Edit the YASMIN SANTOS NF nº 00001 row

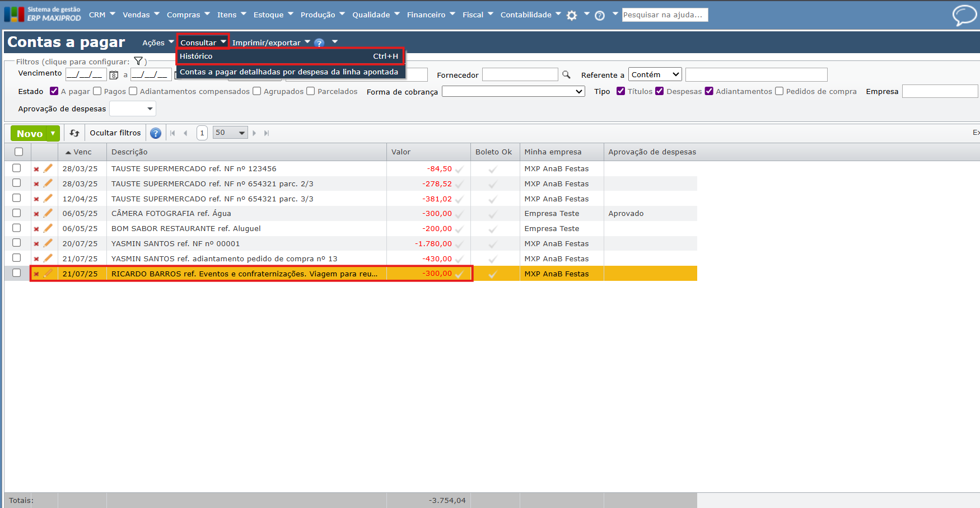[48, 243]
